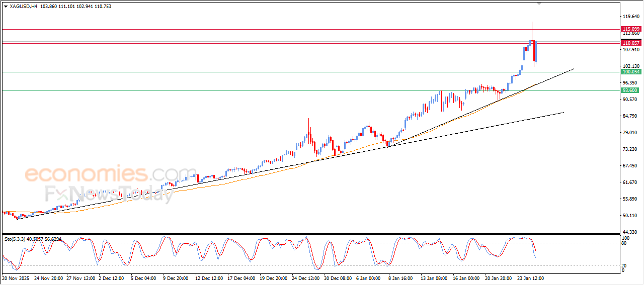644x285 pixels.
Task: Click the 24 Dec 12:00 time label
Action: (x=306, y=277)
